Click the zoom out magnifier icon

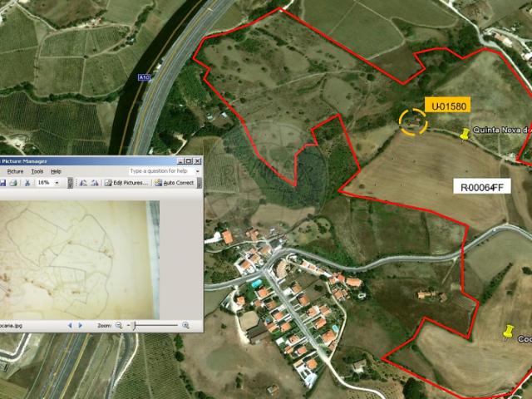tap(119, 325)
